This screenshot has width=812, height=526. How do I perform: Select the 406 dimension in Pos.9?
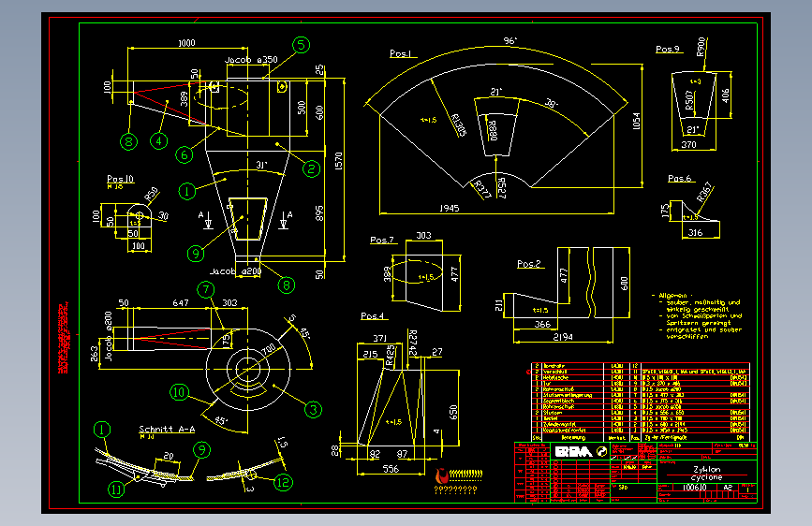(x=726, y=95)
